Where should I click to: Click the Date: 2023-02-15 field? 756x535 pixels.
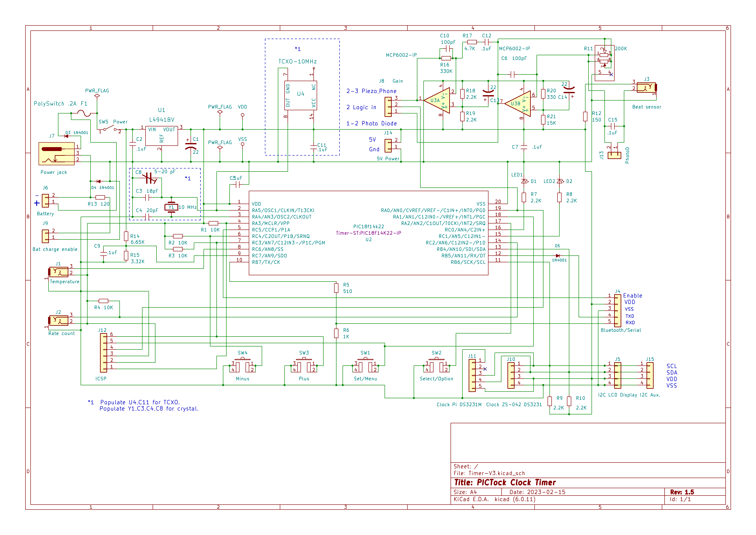(x=537, y=492)
